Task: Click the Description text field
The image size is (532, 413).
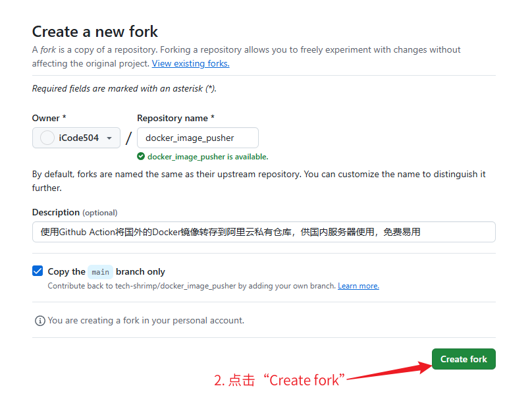Action: [263, 232]
